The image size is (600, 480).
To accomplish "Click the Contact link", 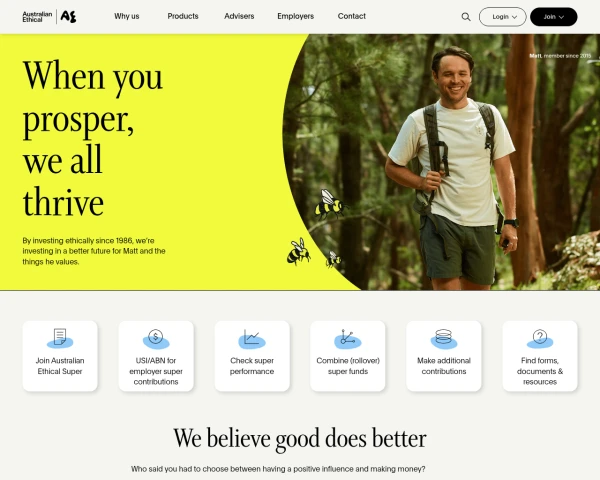I will pyautogui.click(x=352, y=16).
